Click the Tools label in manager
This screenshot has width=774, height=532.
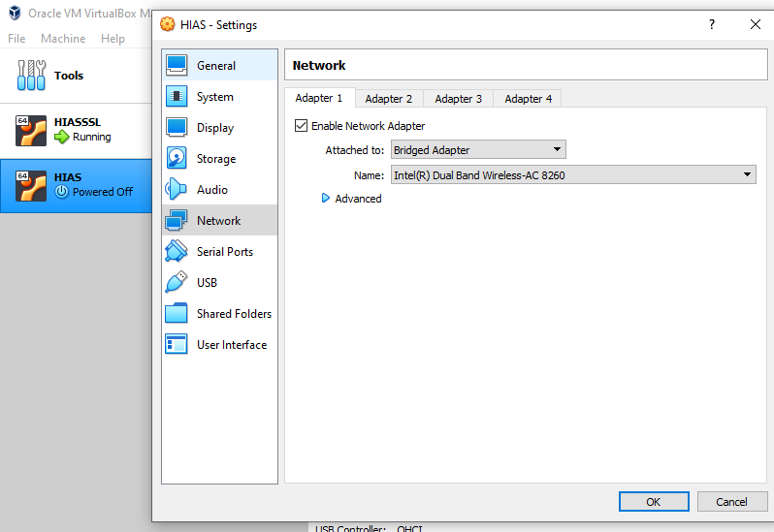(69, 76)
